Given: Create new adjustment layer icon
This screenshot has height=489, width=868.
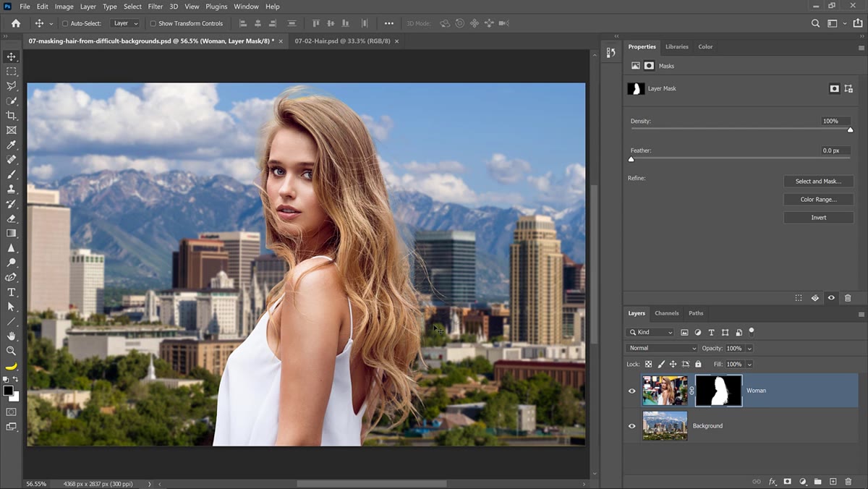Looking at the screenshot, I should pos(803,482).
